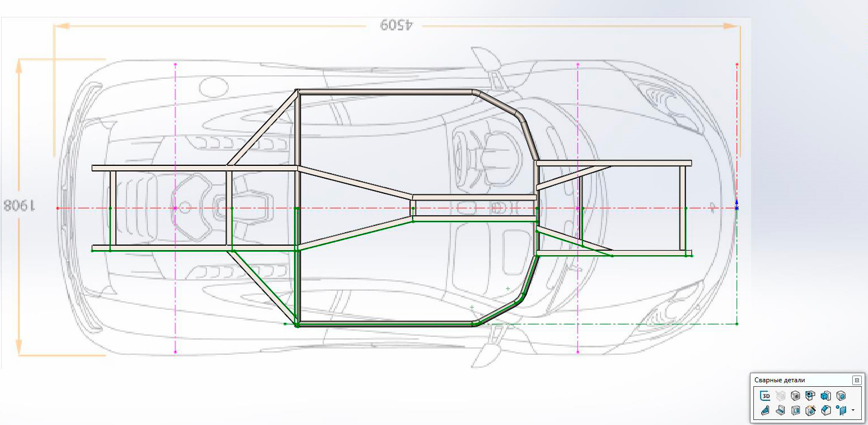Start a 3D Sketch from Weldments toolbar
Viewport: 868px width, 425px height.
pyautogui.click(x=765, y=396)
